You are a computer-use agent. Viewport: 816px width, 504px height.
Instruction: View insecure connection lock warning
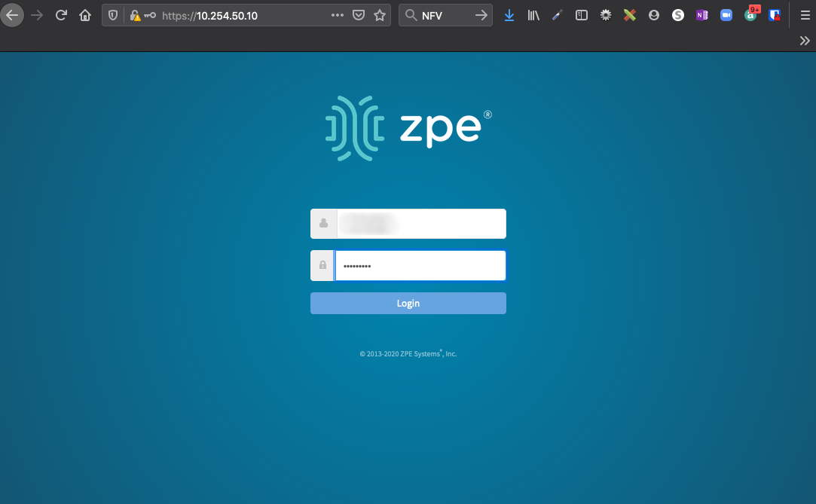point(136,15)
